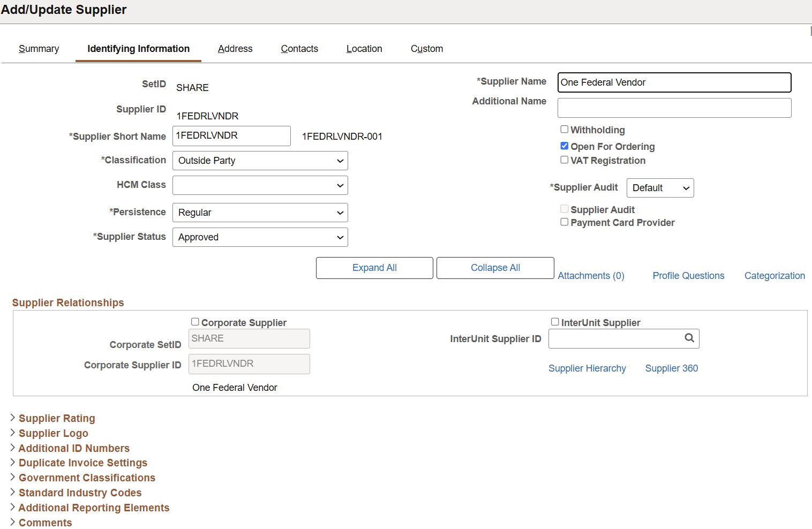Open Profile Questions
This screenshot has width=812, height=529.
coord(688,275)
